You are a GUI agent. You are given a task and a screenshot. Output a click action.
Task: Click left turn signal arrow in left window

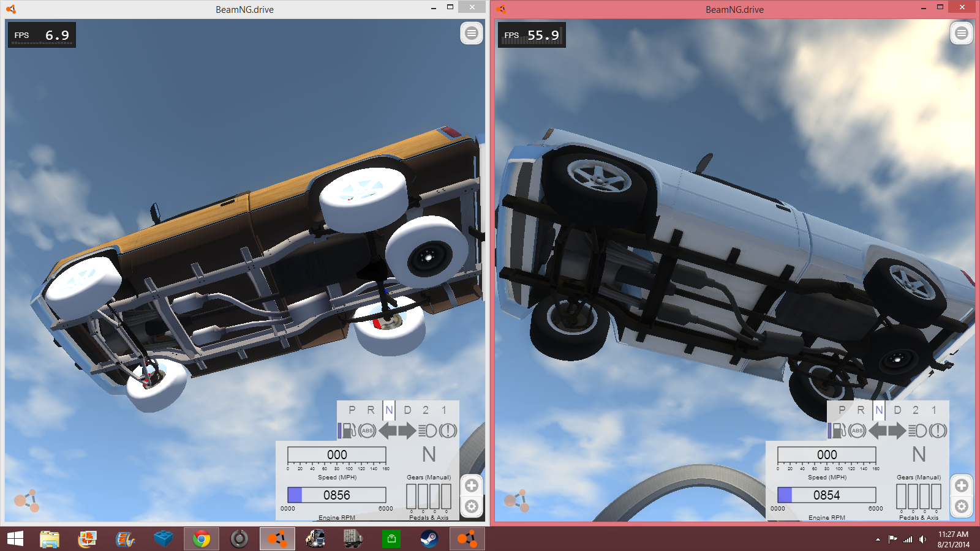tap(388, 430)
